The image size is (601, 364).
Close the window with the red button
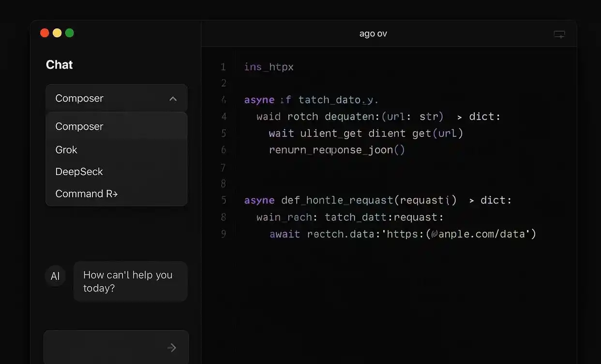[x=45, y=33]
